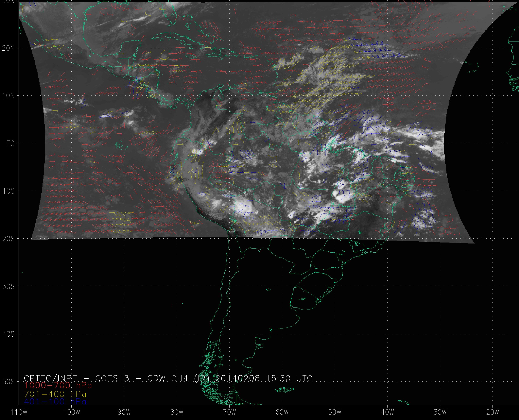Click the 20N latitude axis label

9,48
